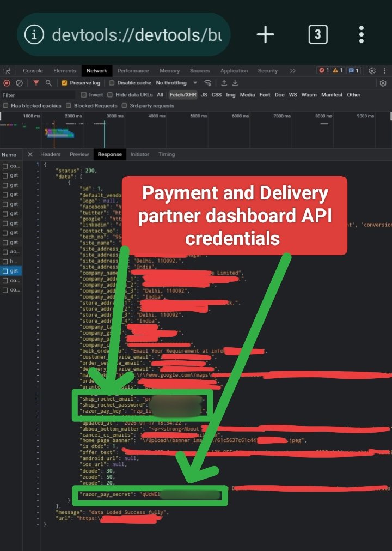Filter requests by Manifest

point(332,95)
